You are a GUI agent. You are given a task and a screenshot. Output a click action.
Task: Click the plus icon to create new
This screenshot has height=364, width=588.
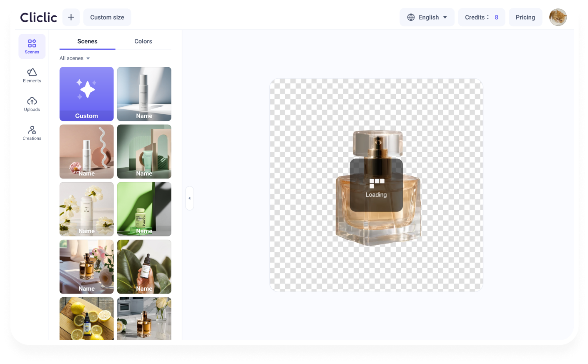(71, 17)
